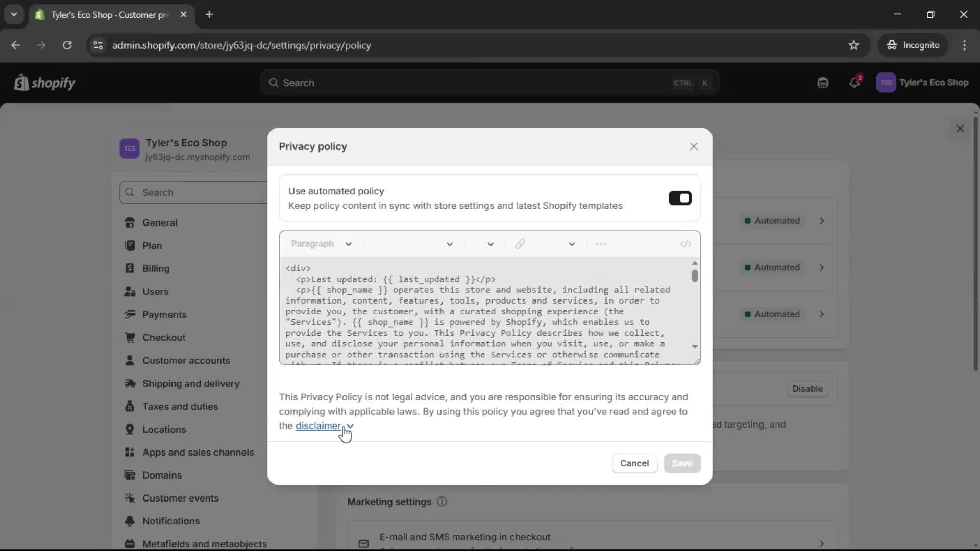Click the Disable button

807,389
